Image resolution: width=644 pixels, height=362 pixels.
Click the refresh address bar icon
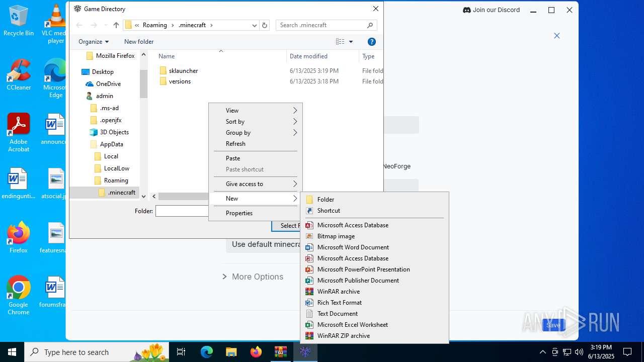click(265, 25)
